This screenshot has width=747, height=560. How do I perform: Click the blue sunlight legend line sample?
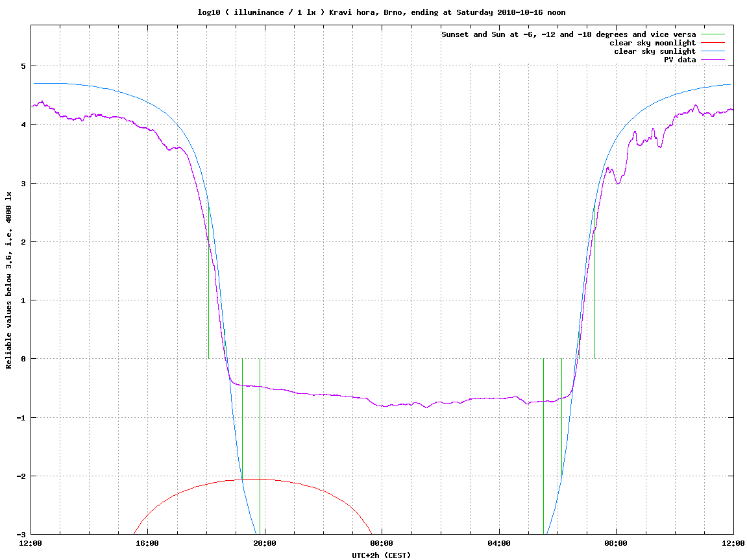tap(713, 51)
